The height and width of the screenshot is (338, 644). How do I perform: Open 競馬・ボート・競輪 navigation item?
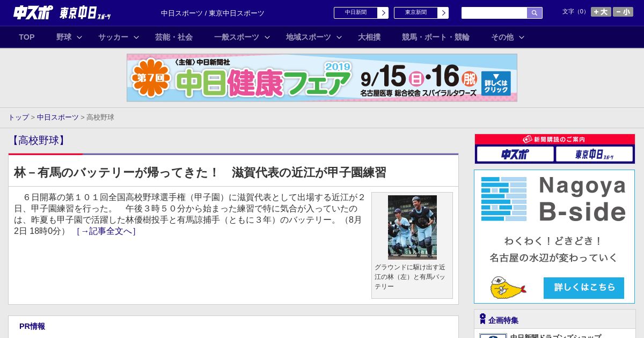click(x=436, y=37)
